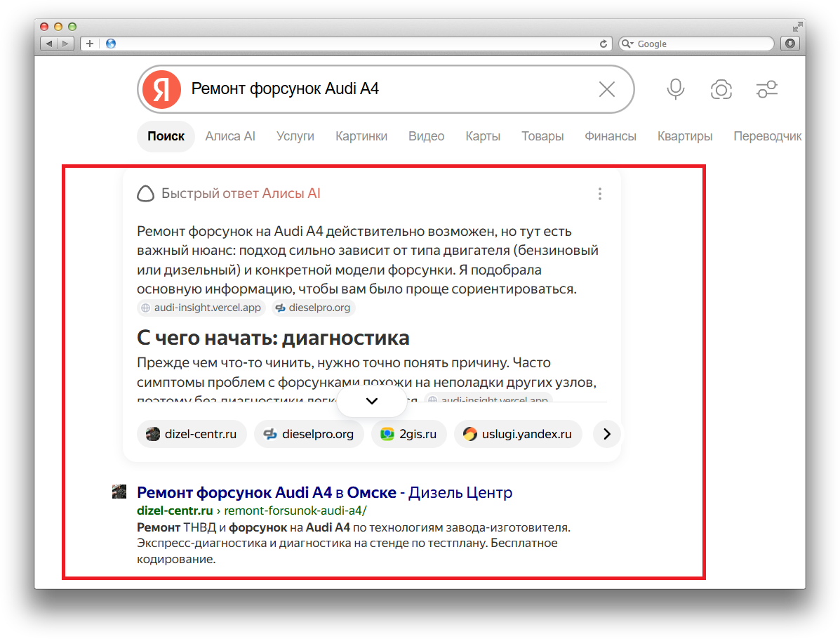The height and width of the screenshot is (639, 840).
Task: Clear the search query with the X icon
Action: click(x=606, y=89)
